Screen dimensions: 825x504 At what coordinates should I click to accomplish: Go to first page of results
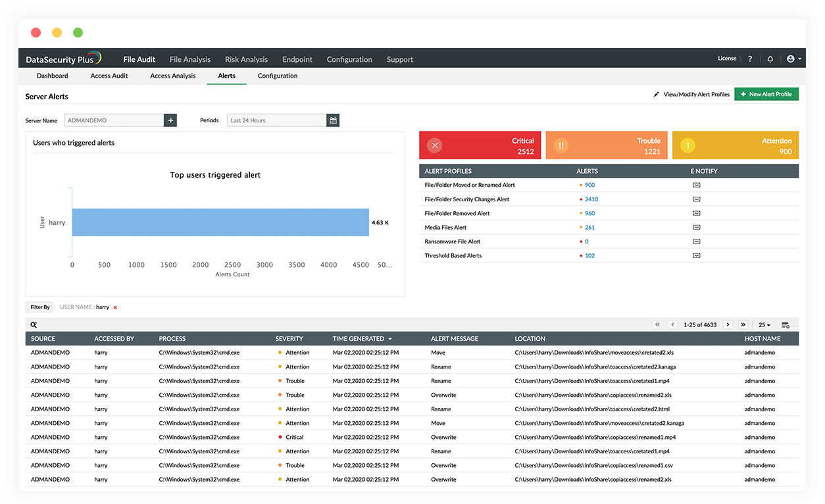(x=657, y=324)
